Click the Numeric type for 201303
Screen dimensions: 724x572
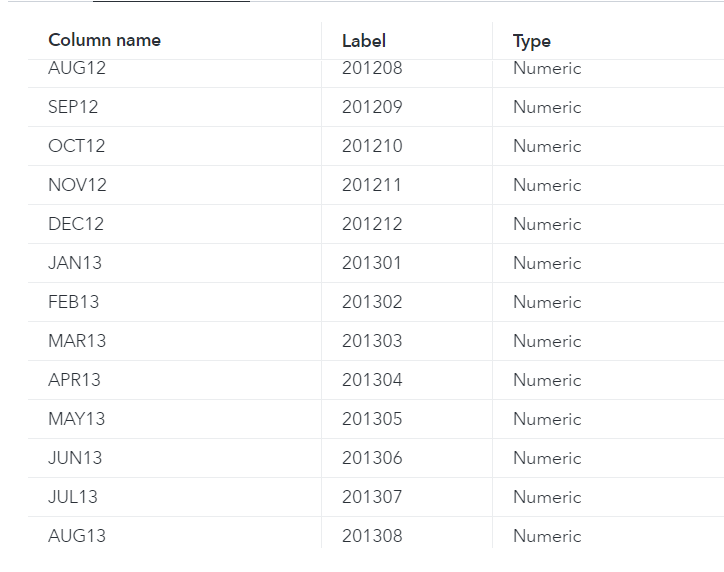[x=547, y=341]
